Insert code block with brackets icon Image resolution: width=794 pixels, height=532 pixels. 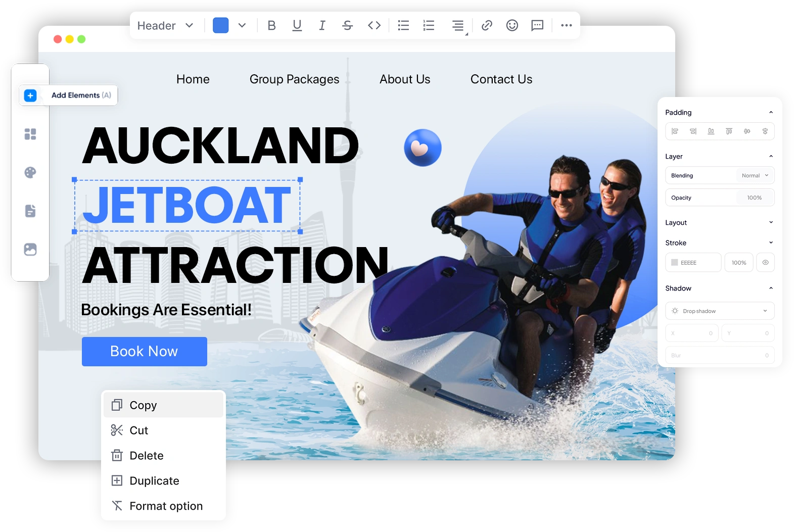374,25
